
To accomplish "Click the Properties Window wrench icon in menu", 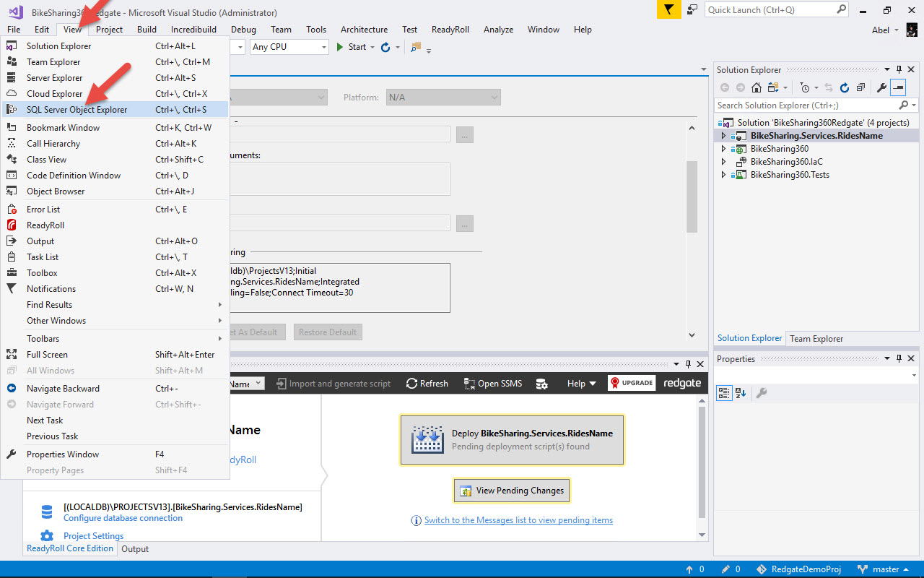I will coord(12,454).
